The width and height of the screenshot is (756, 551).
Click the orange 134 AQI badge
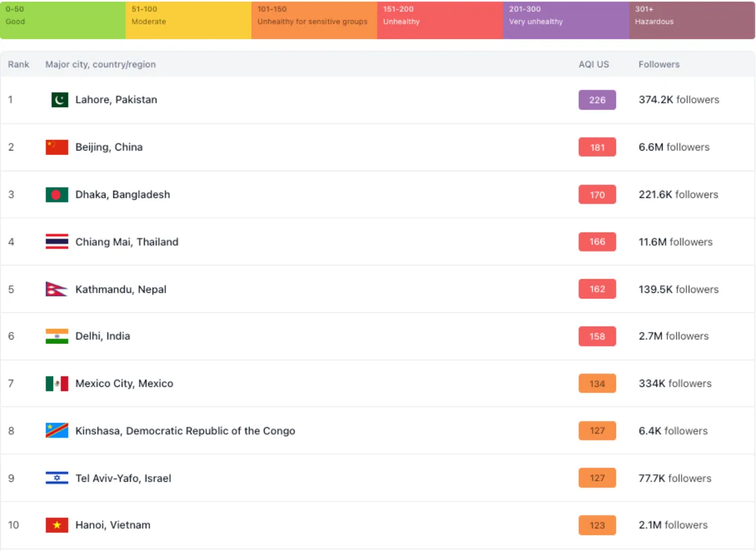point(597,383)
